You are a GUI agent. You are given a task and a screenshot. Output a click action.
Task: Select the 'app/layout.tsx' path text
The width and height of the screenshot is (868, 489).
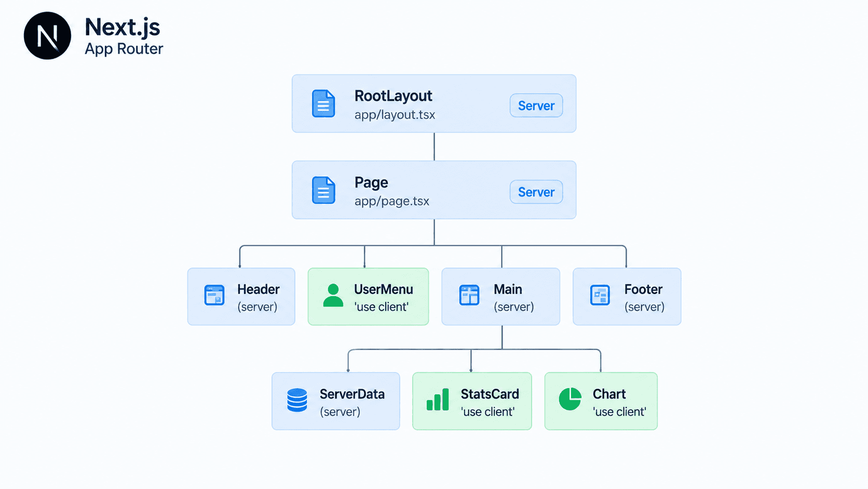(395, 115)
